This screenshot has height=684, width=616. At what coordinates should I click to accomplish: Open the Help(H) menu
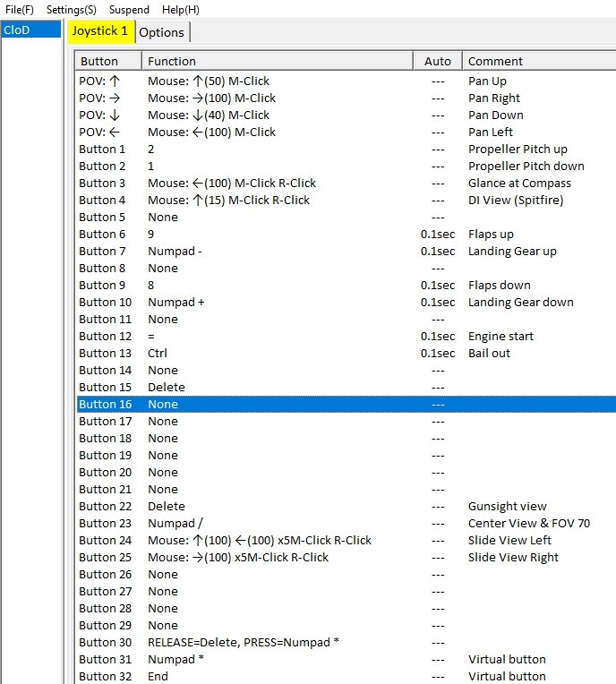181,10
